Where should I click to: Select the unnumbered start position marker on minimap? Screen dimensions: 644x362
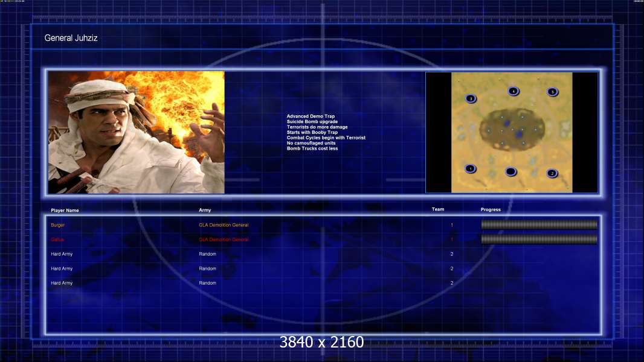[x=510, y=171]
